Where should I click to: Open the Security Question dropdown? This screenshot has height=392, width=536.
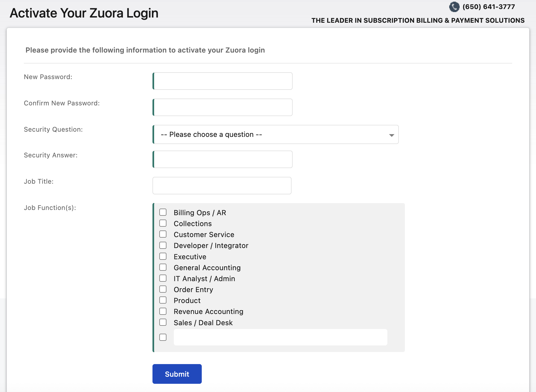click(275, 134)
